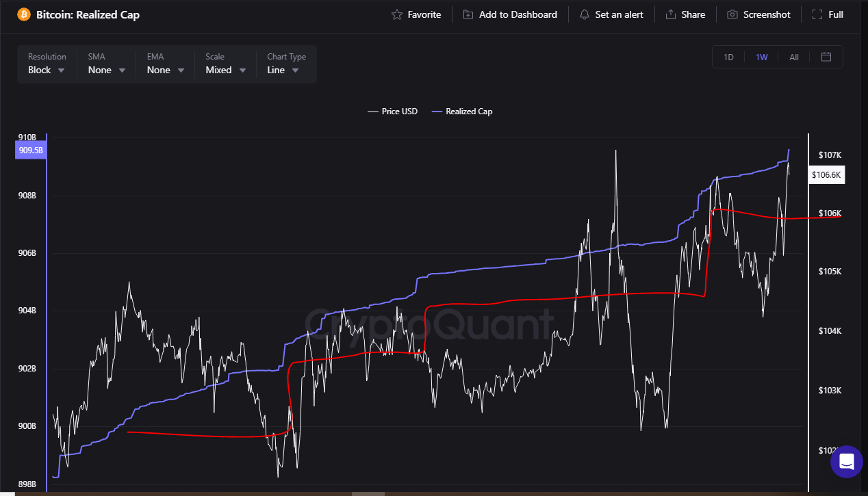This screenshot has height=496, width=868.
Task: Select the 1W time range
Action: (x=761, y=57)
